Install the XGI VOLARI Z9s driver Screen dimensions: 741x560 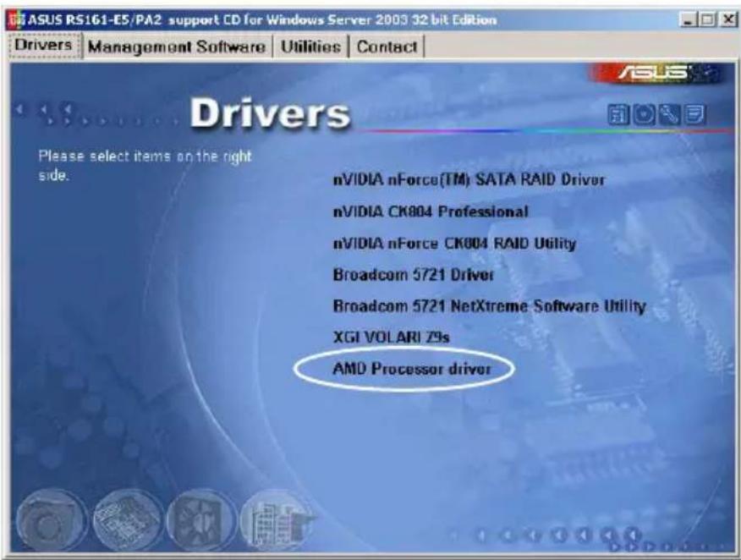pos(391,338)
